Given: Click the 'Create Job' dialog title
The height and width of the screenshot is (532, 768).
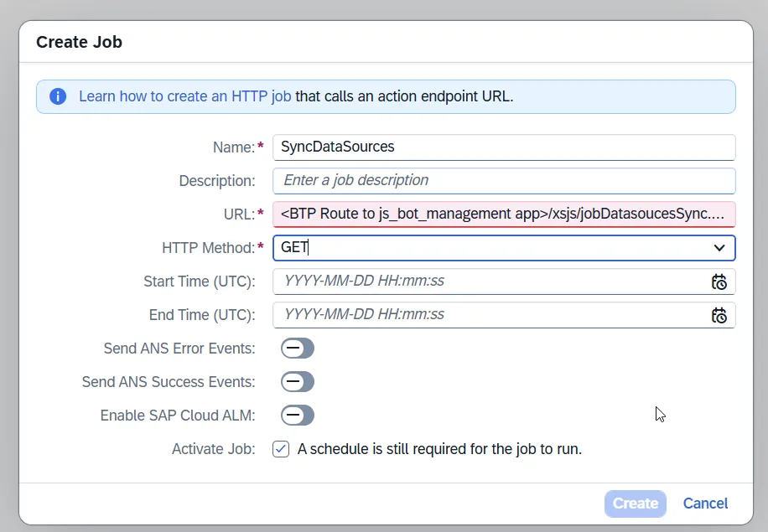Looking at the screenshot, I should pos(80,42).
